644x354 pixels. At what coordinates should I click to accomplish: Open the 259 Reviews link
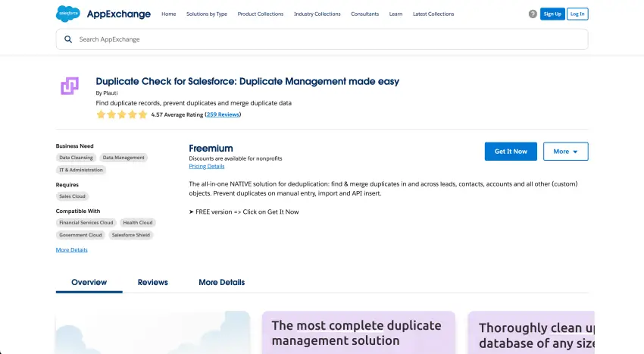tap(223, 114)
